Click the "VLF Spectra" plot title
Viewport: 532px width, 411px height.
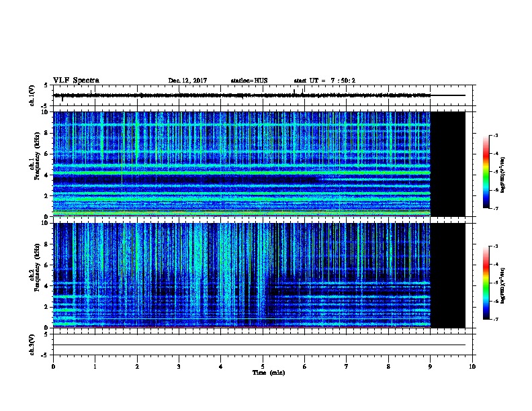coord(76,81)
